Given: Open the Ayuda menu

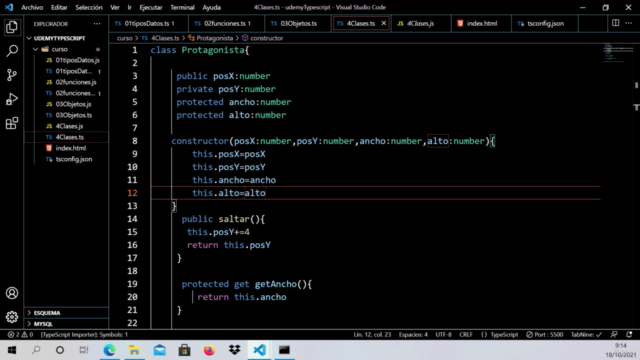Looking at the screenshot, I should 211,7.
